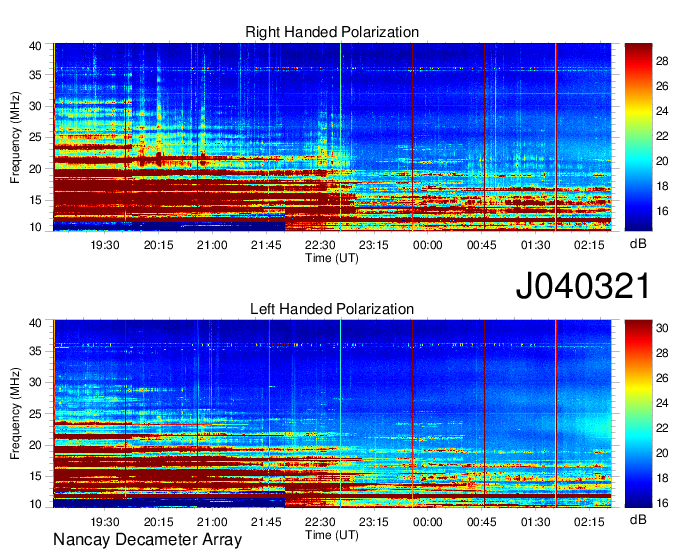This screenshot has width=680, height=552.
Task: Click the 15 MHz tick of Right Handed plot
Action: click(35, 200)
